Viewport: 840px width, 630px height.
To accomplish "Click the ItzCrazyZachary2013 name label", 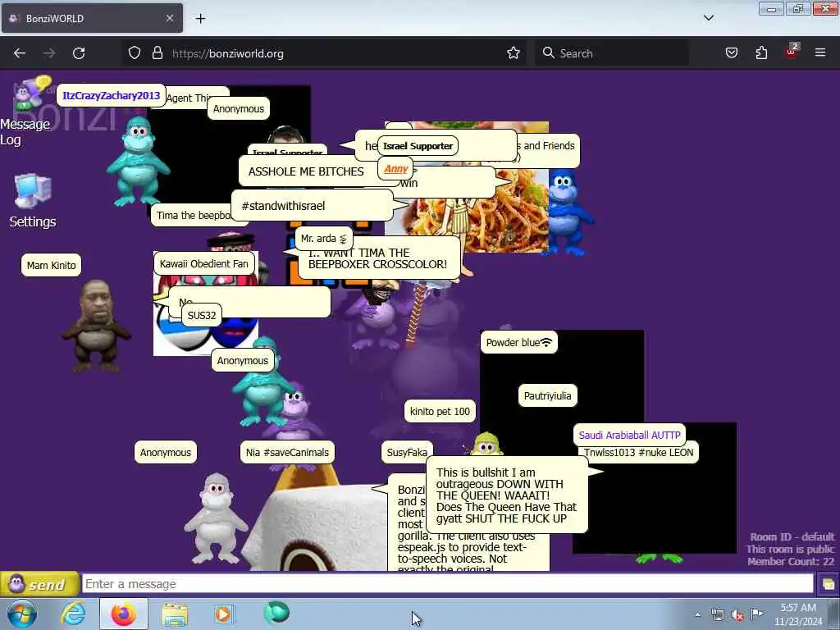I will [111, 96].
